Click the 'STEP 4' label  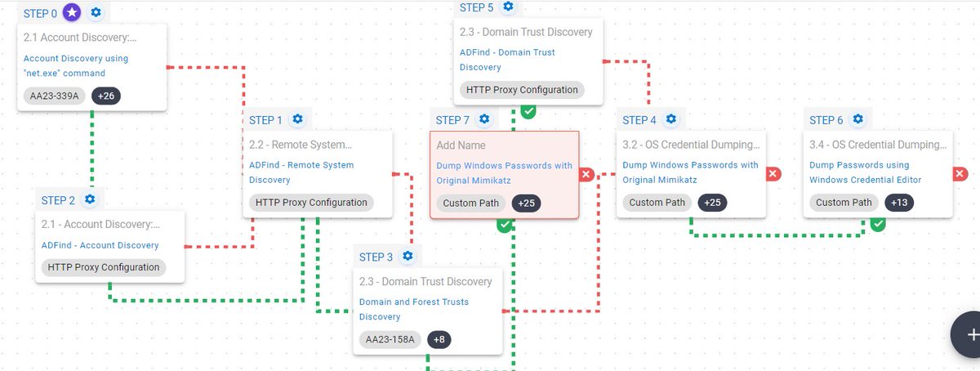click(x=639, y=120)
